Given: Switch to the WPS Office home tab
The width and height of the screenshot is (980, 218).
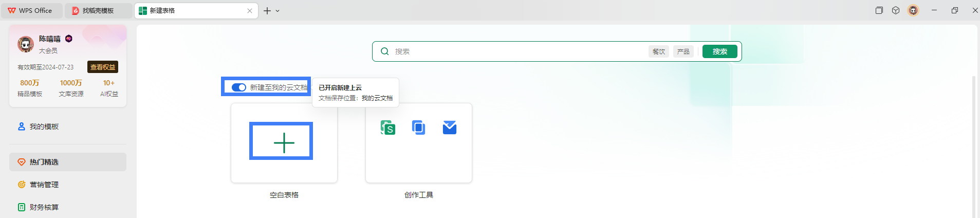Looking at the screenshot, I should coord(31,11).
